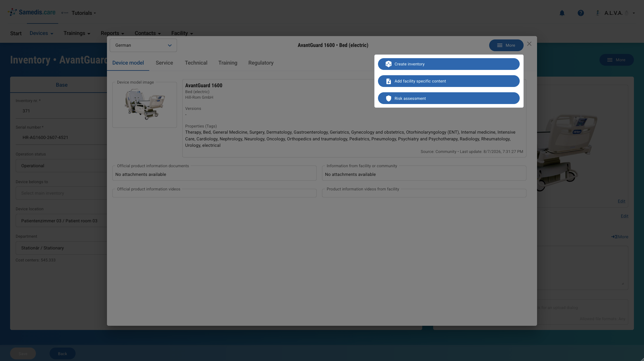Click the notifications bell icon

pos(562,13)
